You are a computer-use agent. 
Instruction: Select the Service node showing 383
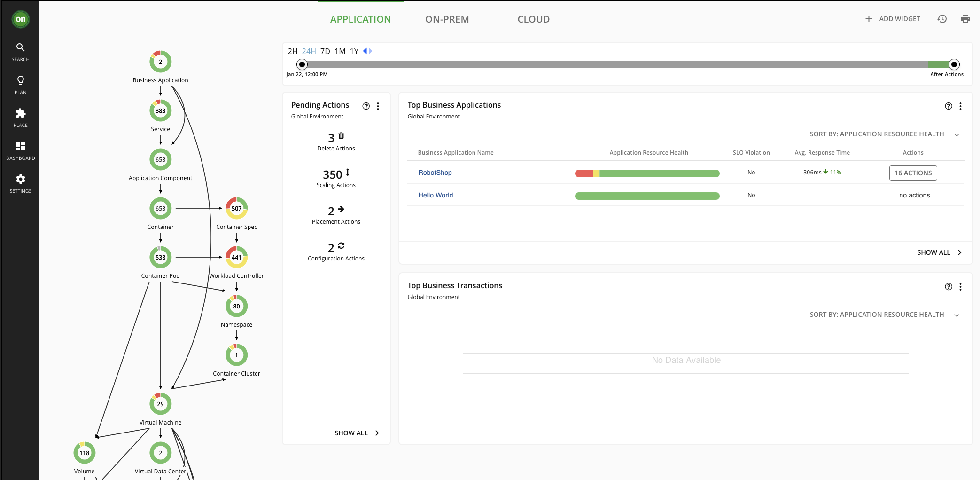click(x=161, y=110)
